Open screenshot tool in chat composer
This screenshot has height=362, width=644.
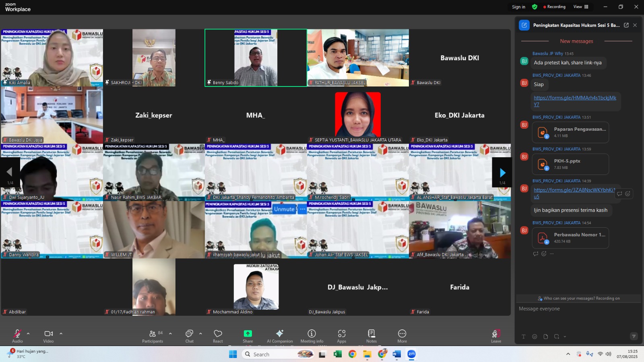tap(557, 337)
